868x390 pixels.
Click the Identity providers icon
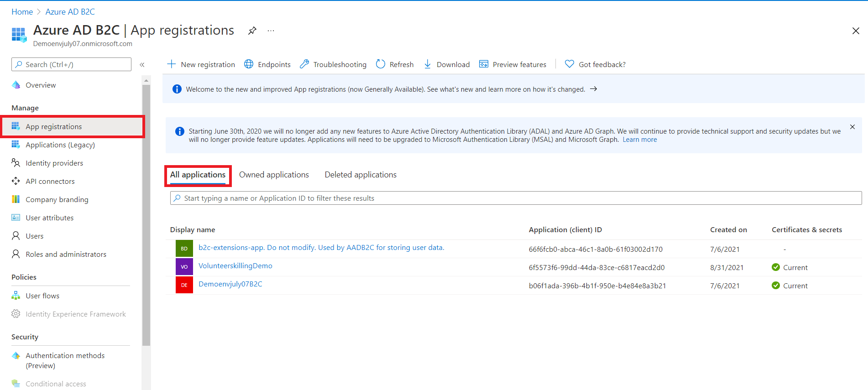click(x=16, y=163)
